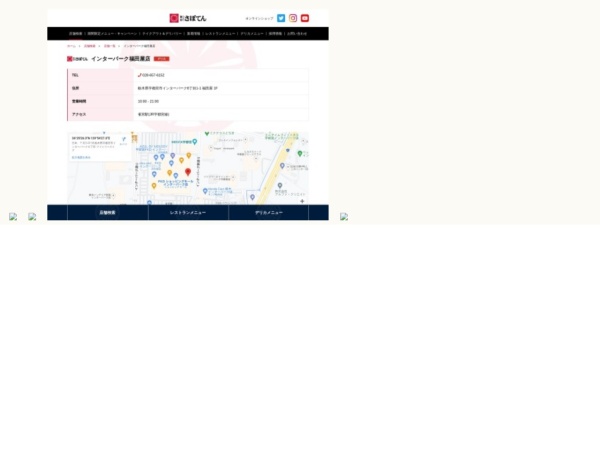Open the YouTube social icon
This screenshot has height=450, width=600.
tap(305, 18)
